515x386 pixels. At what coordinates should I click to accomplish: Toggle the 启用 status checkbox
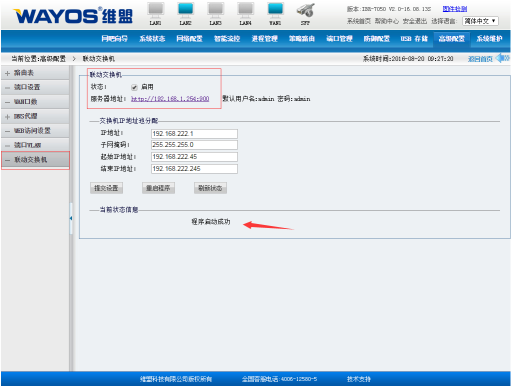tap(134, 87)
